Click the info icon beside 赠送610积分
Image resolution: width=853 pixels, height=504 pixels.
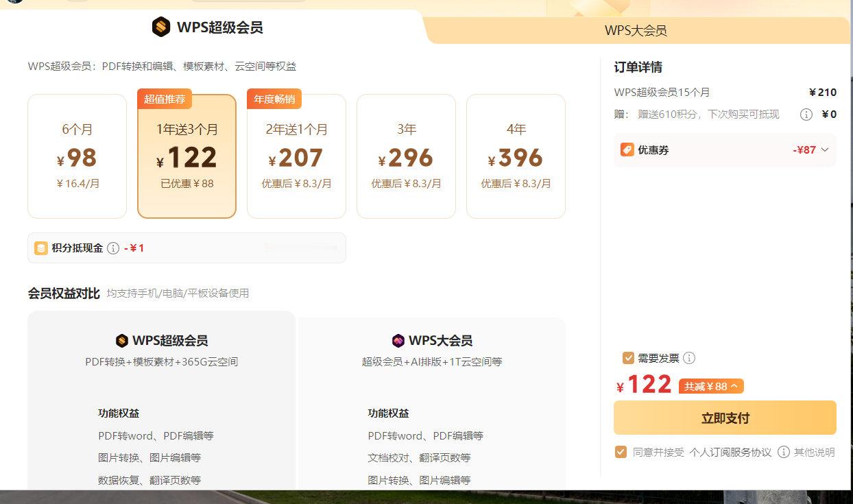click(x=806, y=115)
